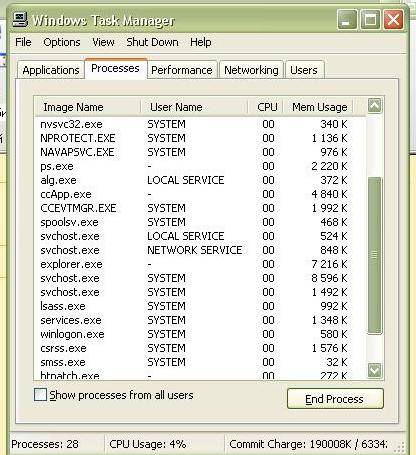This screenshot has width=416, height=455.
Task: Select the services.exe process
Action: click(200, 320)
